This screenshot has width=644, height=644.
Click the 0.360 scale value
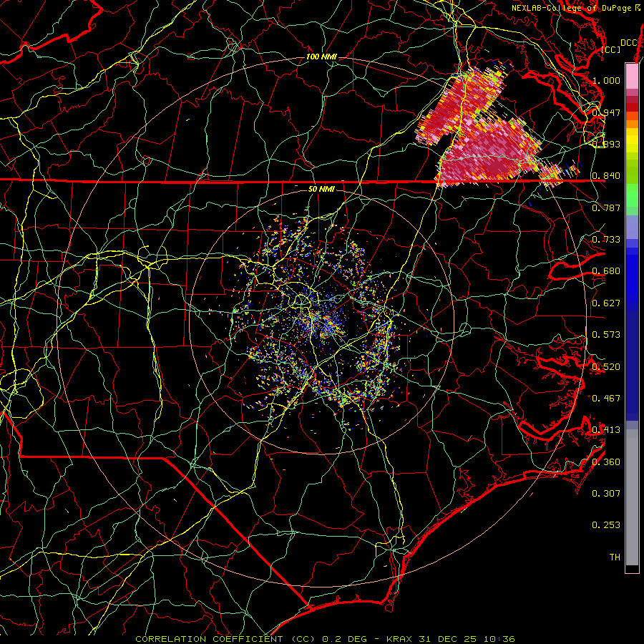point(606,462)
